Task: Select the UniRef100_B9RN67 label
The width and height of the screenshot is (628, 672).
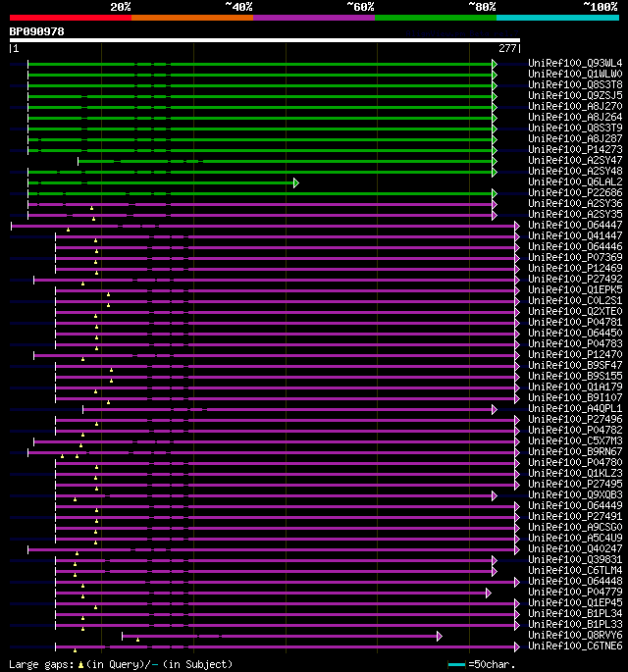Action: coord(575,451)
